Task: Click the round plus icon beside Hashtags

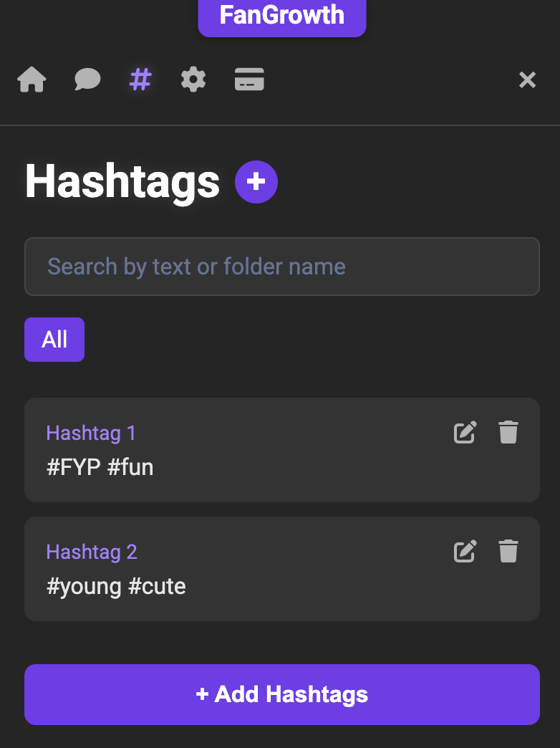Action: pyautogui.click(x=256, y=182)
